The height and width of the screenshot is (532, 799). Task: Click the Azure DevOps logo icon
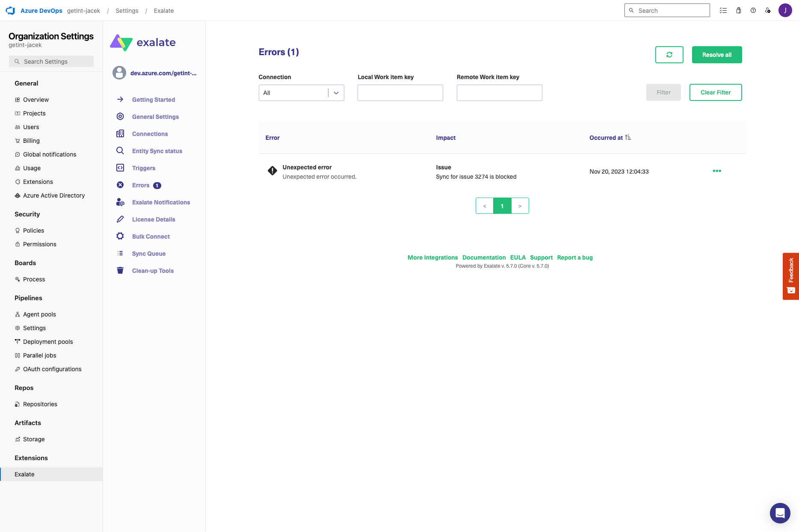pos(10,11)
